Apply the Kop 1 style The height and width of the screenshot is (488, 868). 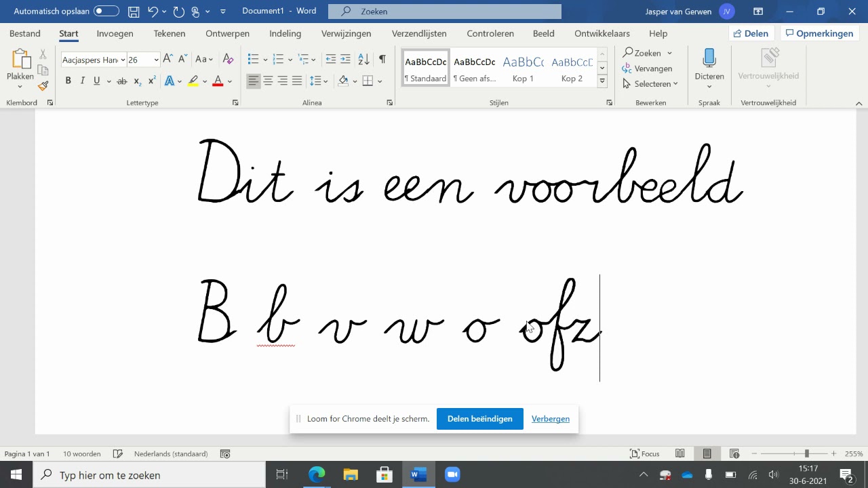[523, 68]
